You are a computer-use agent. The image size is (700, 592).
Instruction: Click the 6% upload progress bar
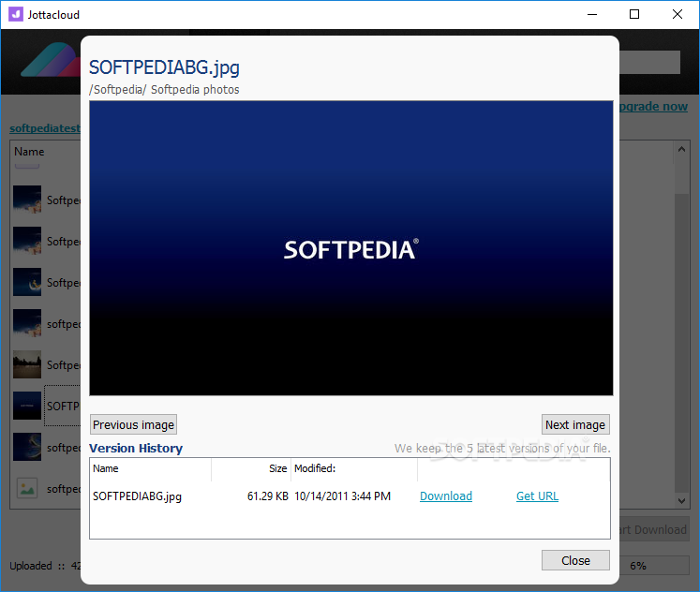click(x=654, y=565)
